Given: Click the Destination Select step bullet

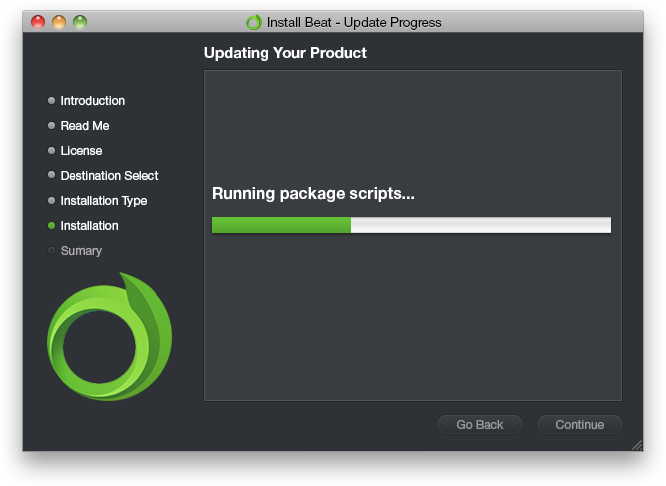Looking at the screenshot, I should tap(52, 176).
